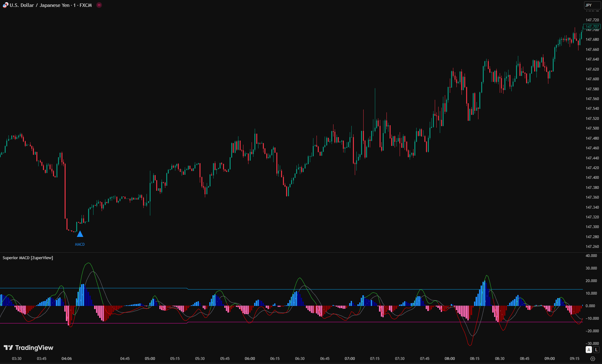Click the 40.000 level on the MACD scale
This screenshot has width=602, height=364.
[591, 256]
